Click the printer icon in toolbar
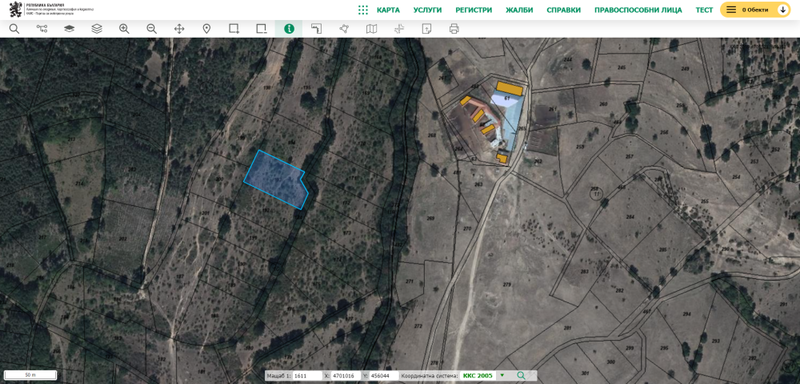The height and width of the screenshot is (384, 800). coord(454,29)
